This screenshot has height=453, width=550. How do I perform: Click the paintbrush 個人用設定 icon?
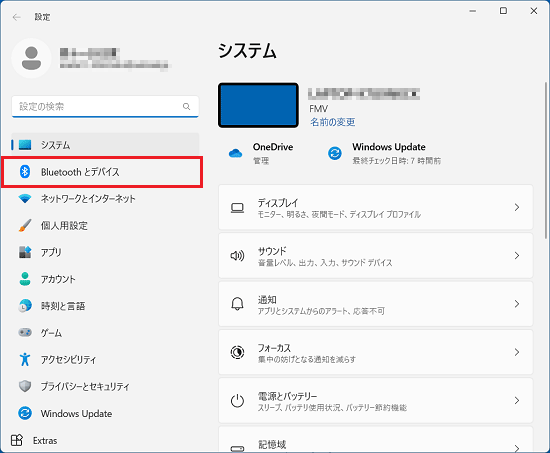tap(25, 225)
